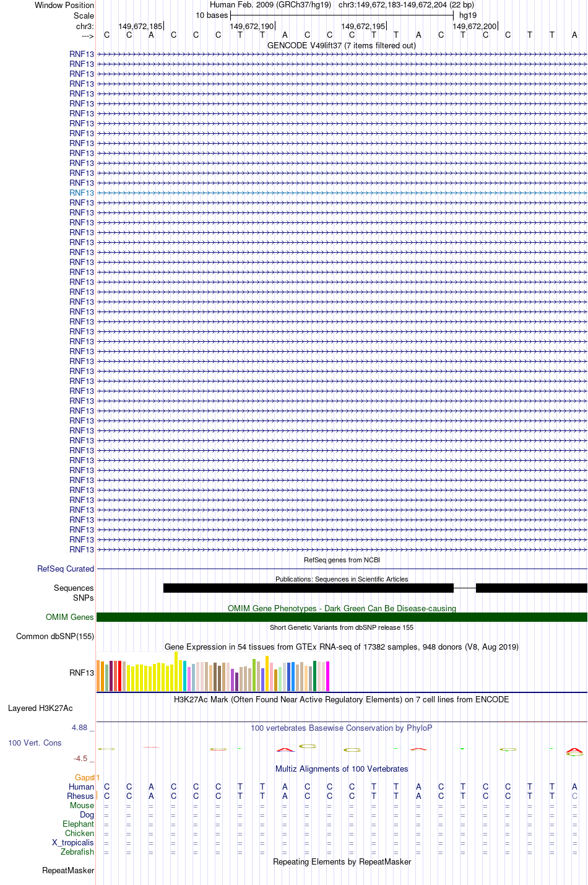Open 'Multiz Alignments of 100 Vertebrates' heading

(342, 769)
